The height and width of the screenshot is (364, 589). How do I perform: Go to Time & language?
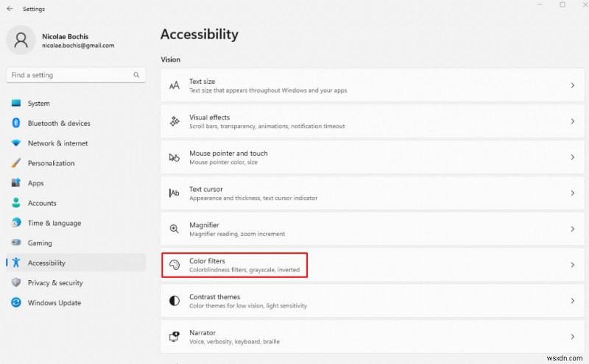pos(76,223)
